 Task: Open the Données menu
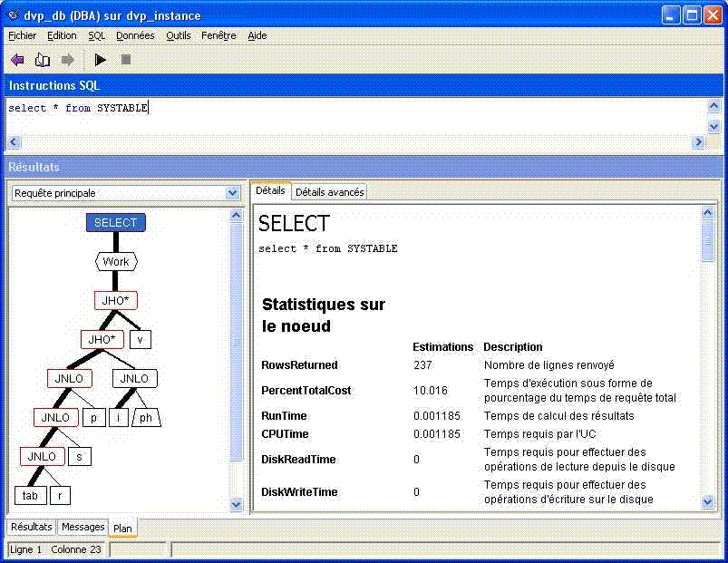[x=135, y=35]
